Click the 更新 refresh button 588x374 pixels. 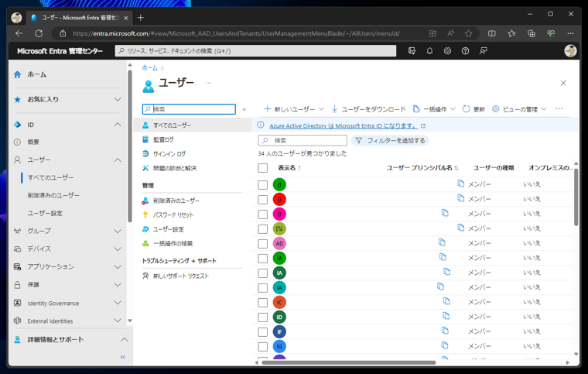[x=473, y=109]
